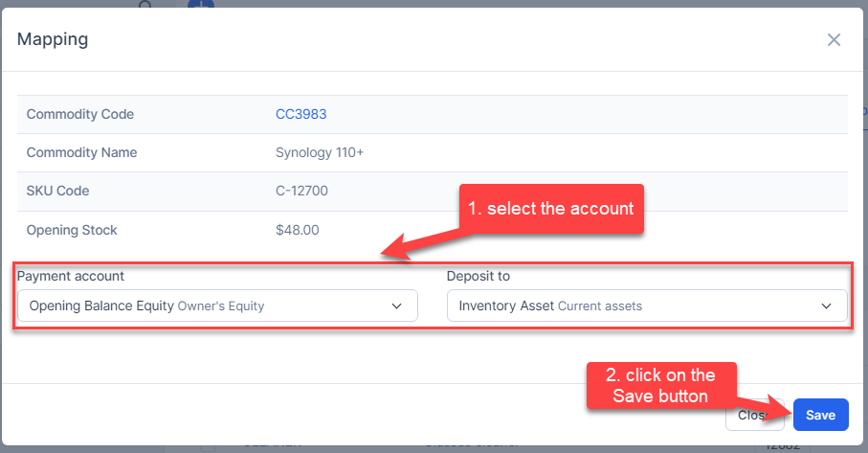Select the Commodity Code row label
Viewport: 868px width, 453px height.
pos(80,114)
